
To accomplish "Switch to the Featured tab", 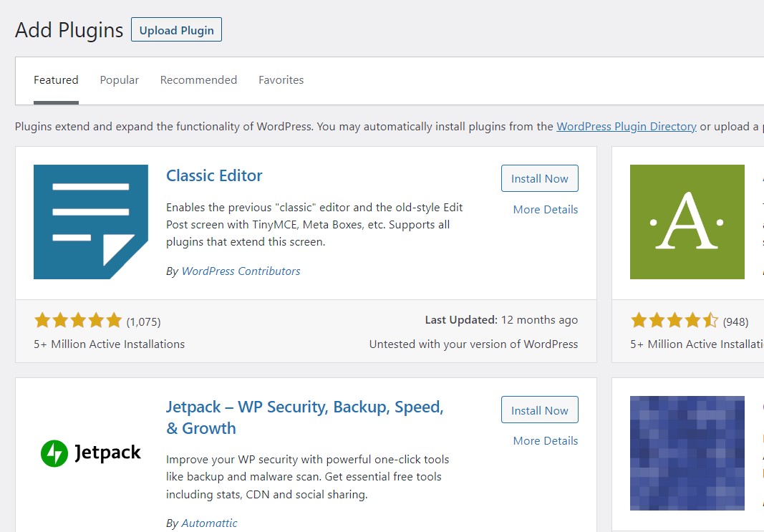I will point(56,80).
